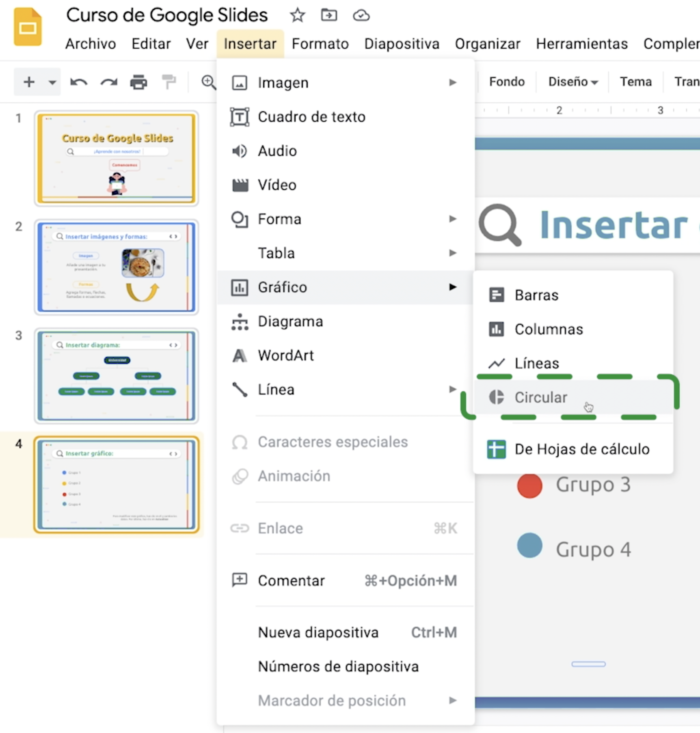Expand the Gráfico submenu arrow
Image resolution: width=700 pixels, height=733 pixels.
(x=452, y=287)
